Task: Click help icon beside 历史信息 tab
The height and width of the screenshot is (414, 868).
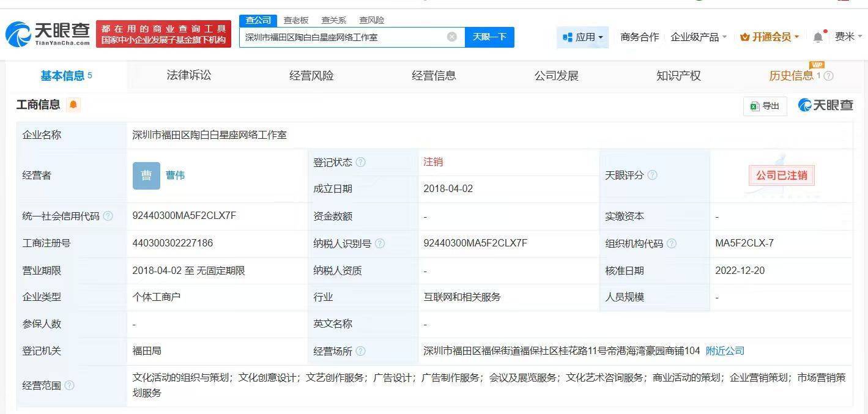Action: (829, 76)
